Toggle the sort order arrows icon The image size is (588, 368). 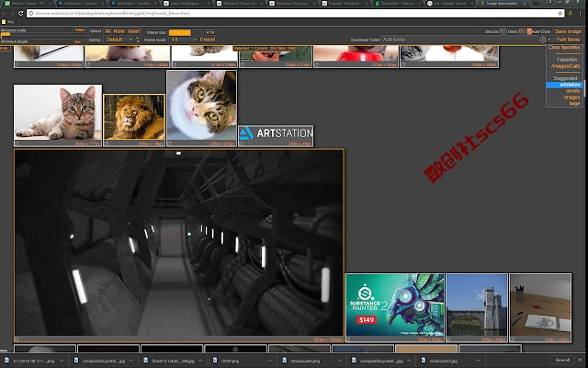point(138,40)
